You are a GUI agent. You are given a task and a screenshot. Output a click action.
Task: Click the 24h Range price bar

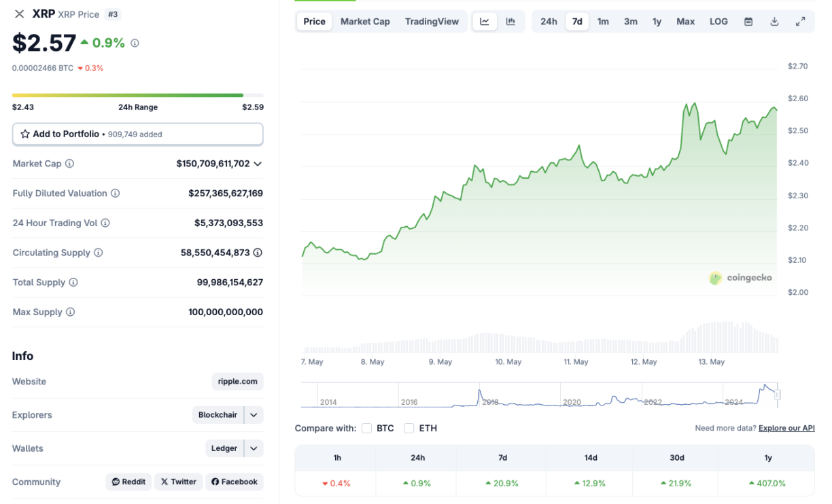(x=137, y=95)
